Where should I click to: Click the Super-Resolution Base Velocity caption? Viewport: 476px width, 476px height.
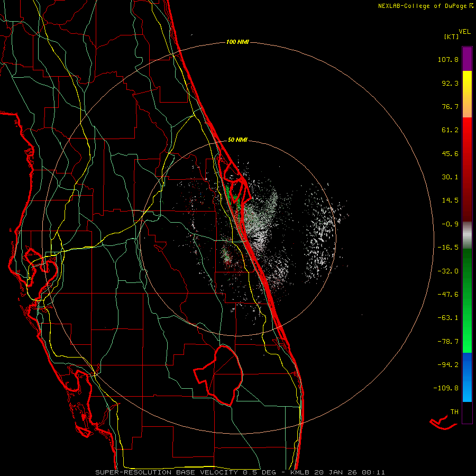coord(240,472)
